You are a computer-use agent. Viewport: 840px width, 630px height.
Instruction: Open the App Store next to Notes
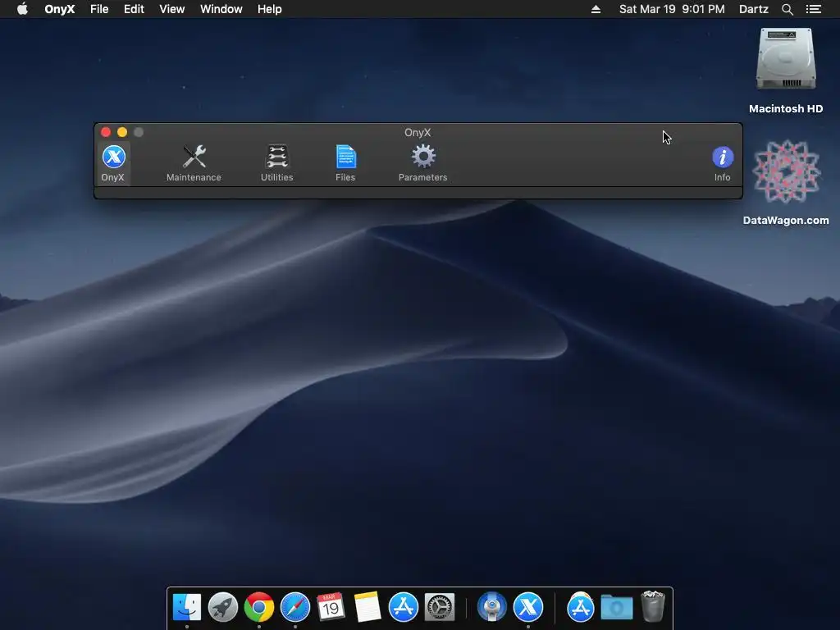coord(404,607)
